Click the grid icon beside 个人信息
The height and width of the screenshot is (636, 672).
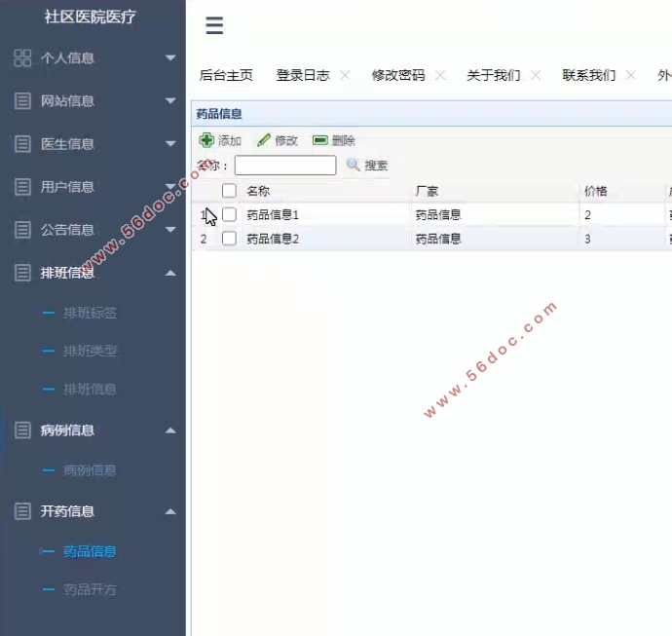coord(22,57)
